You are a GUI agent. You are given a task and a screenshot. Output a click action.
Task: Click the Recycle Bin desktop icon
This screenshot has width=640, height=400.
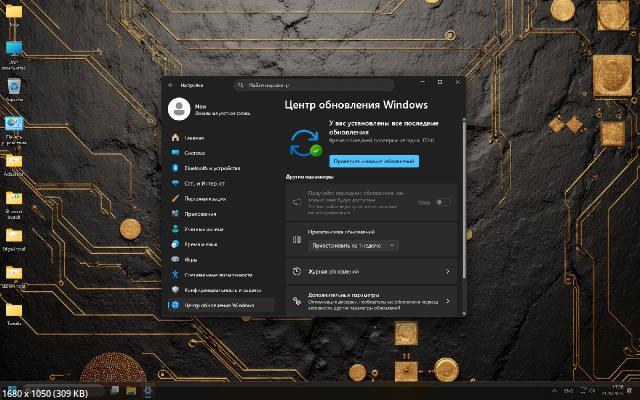[14, 88]
